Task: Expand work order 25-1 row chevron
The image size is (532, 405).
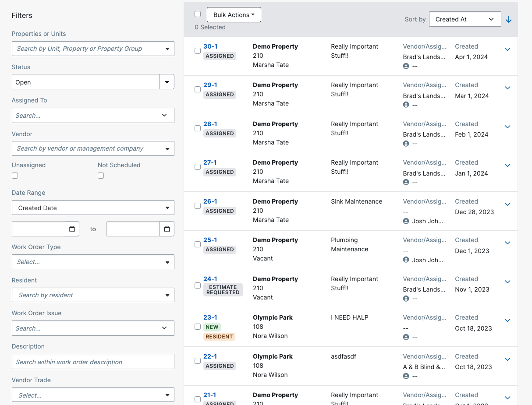Action: (507, 243)
